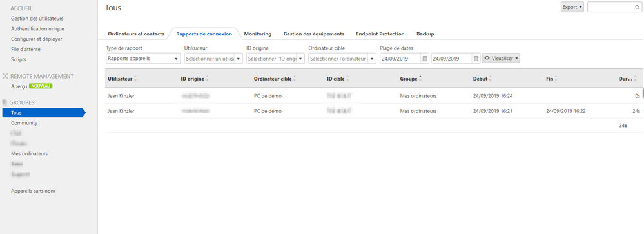Sort by Utilisateur column arrows
The image size is (644, 234).
coord(135,79)
